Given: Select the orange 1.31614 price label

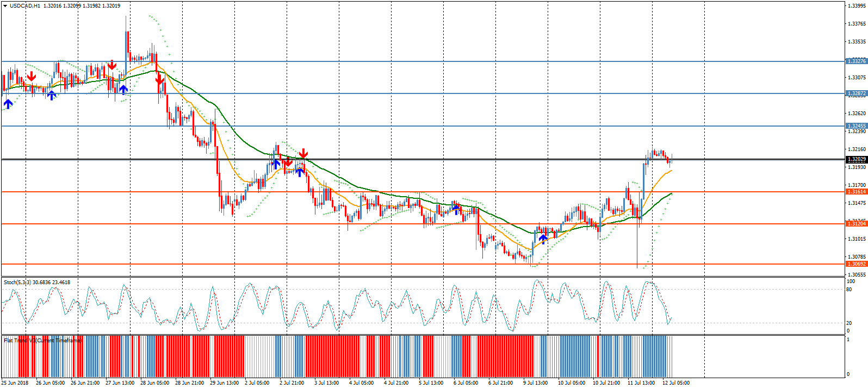Looking at the screenshot, I should point(856,192).
